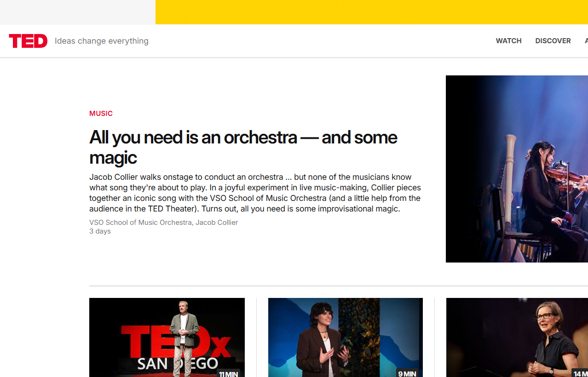Open the TEDx San Diego talk thumbnail
Viewport: 588px width, 377px height.
pyautogui.click(x=167, y=337)
